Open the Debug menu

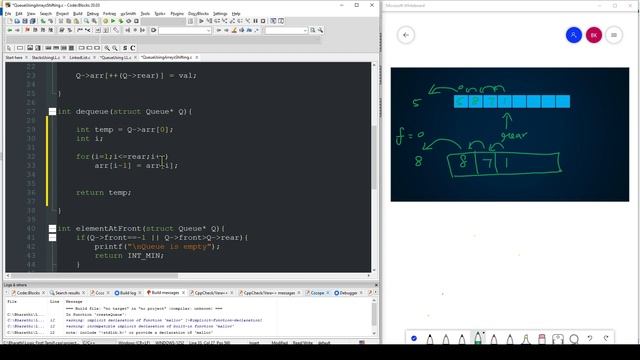point(93,13)
